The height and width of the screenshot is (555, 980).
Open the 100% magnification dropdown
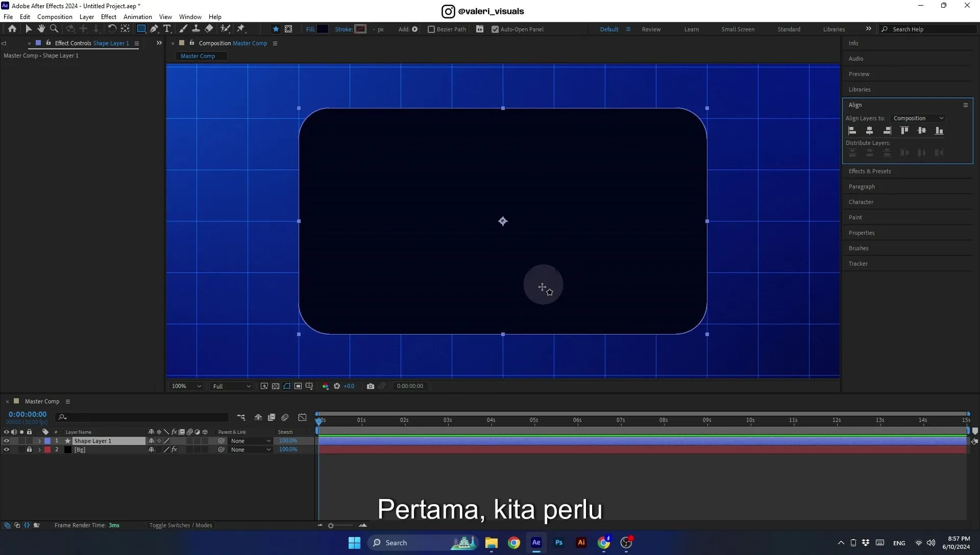(186, 386)
